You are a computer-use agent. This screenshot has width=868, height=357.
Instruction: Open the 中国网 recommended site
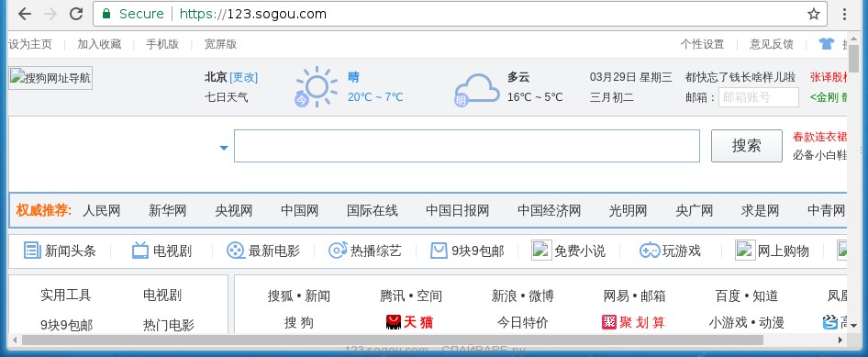point(299,211)
